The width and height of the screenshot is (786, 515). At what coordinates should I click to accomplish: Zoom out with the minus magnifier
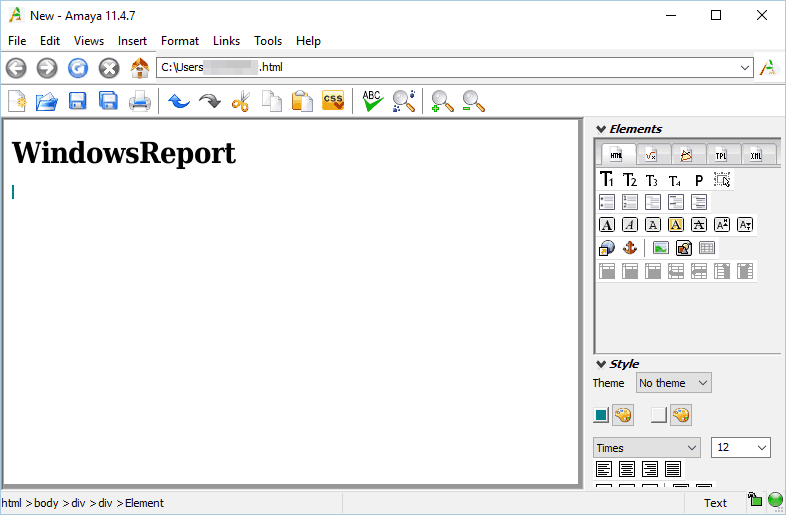pyautogui.click(x=474, y=101)
